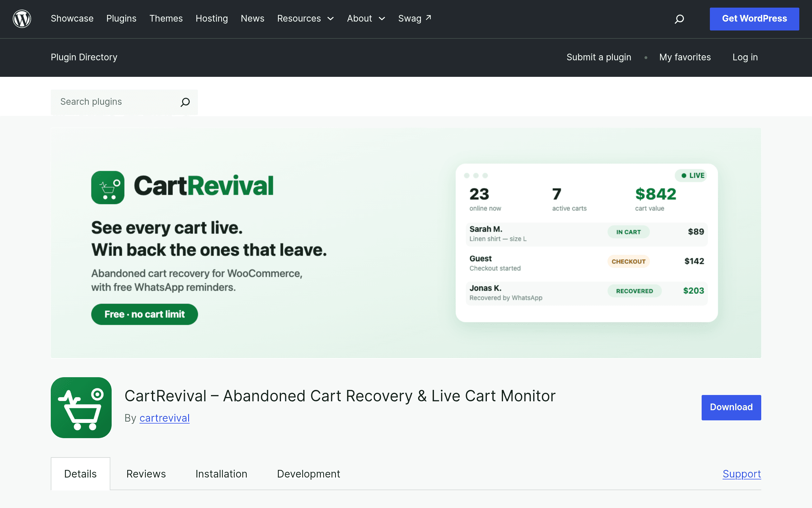Switch to the Installation tab
The width and height of the screenshot is (812, 508).
click(x=221, y=474)
